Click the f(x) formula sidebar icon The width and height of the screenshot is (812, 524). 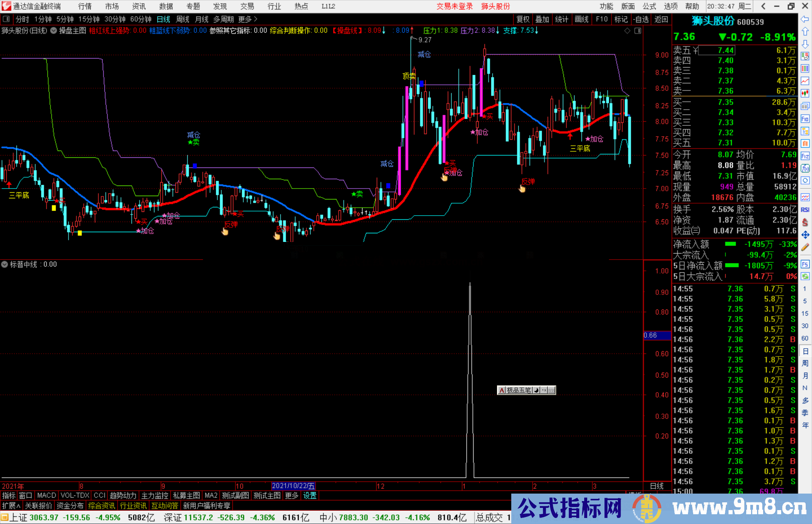pos(805,168)
